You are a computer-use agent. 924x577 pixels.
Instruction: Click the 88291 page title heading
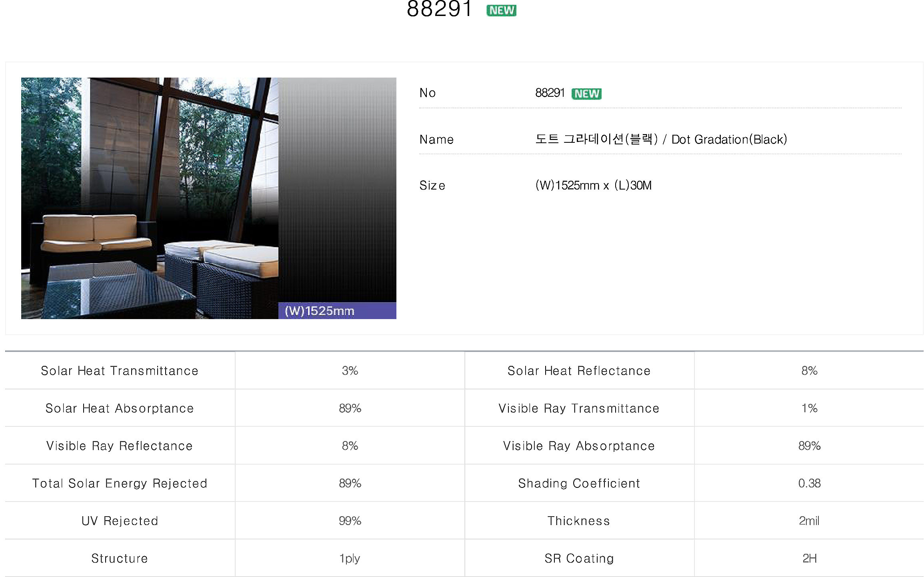point(439,9)
